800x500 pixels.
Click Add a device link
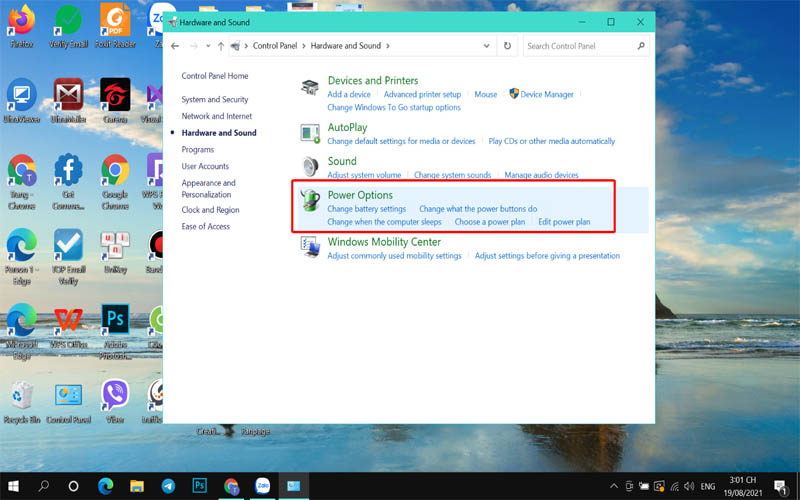(x=349, y=94)
